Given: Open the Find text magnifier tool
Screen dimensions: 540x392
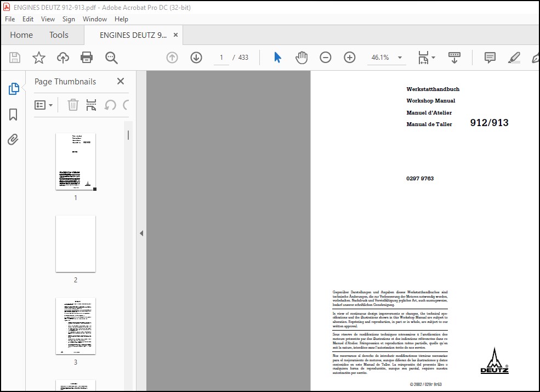Looking at the screenshot, I should [111, 58].
